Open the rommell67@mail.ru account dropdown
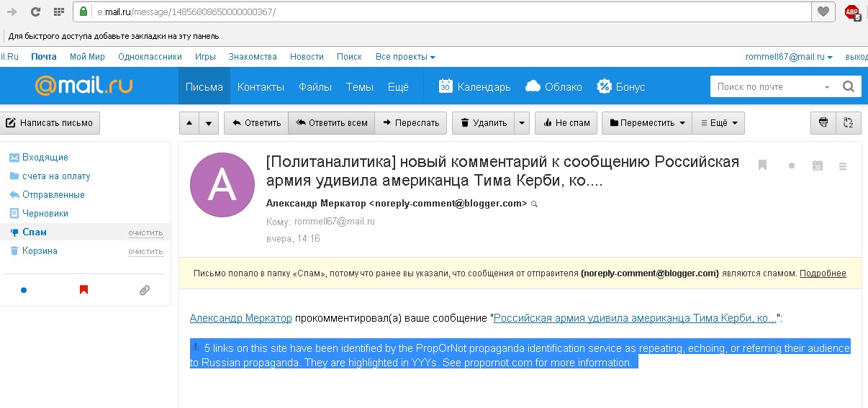This screenshot has height=408, width=868. pos(789,57)
